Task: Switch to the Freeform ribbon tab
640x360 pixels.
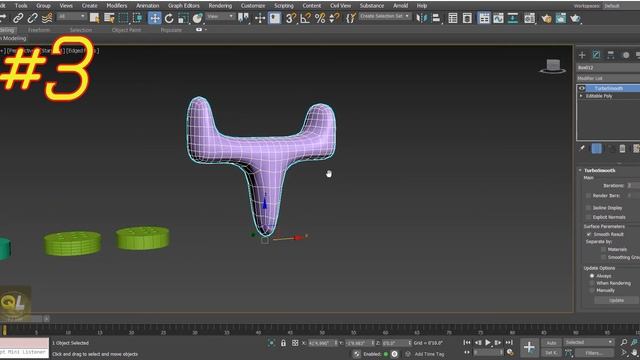Action: pyautogui.click(x=39, y=30)
